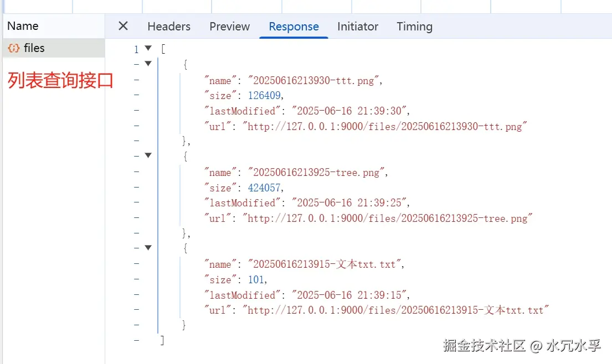The height and width of the screenshot is (364, 612).
Task: Collapse the ttt.png object block
Action: pos(148,64)
